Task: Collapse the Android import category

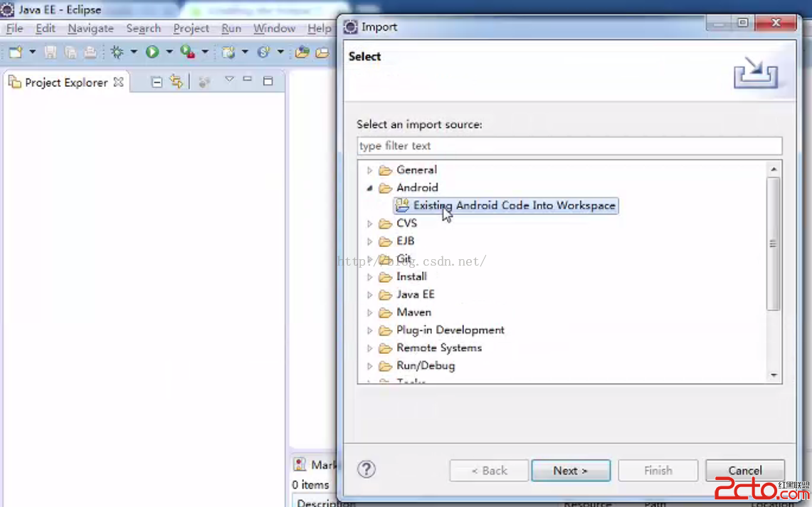Action: tap(370, 188)
